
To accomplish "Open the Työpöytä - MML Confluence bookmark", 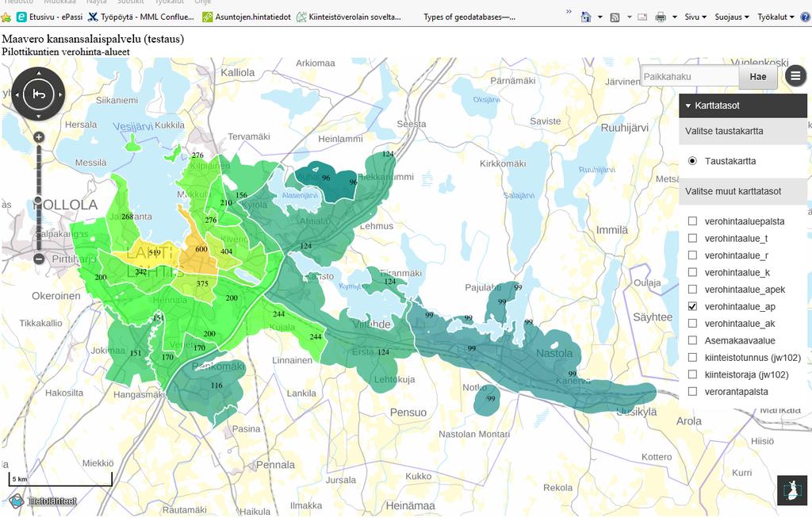I will pyautogui.click(x=141, y=17).
